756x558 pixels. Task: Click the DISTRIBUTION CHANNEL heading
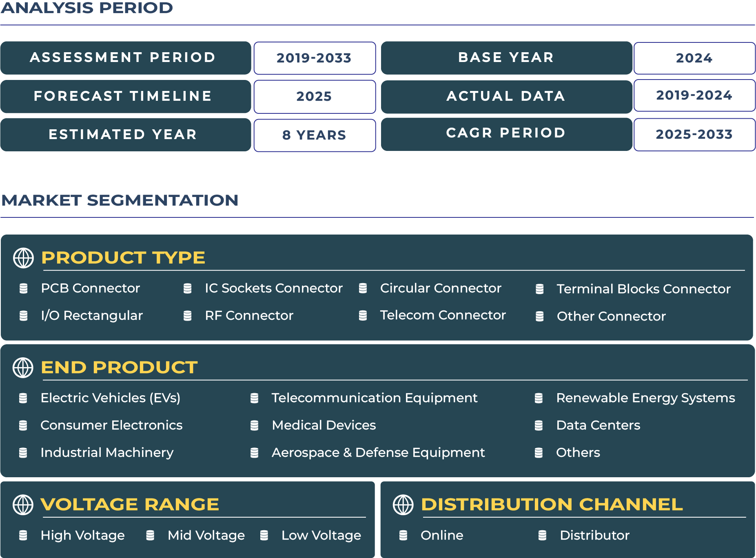point(552,505)
